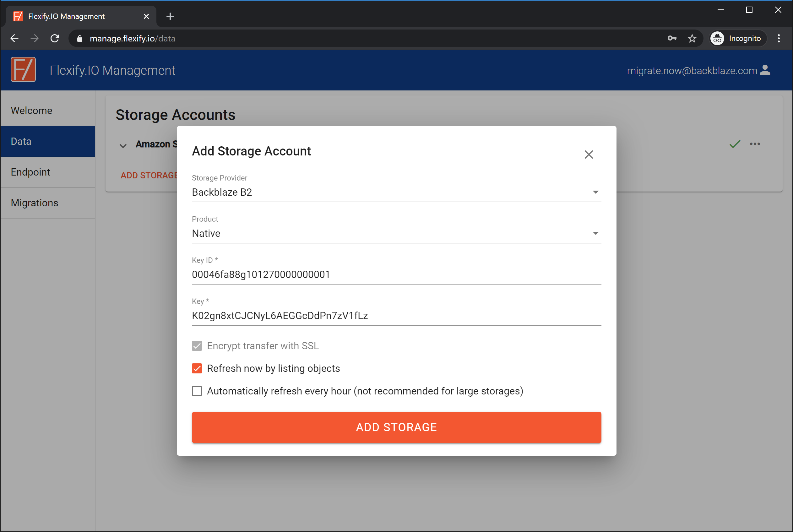Reload the page with refresh icon

click(55, 38)
